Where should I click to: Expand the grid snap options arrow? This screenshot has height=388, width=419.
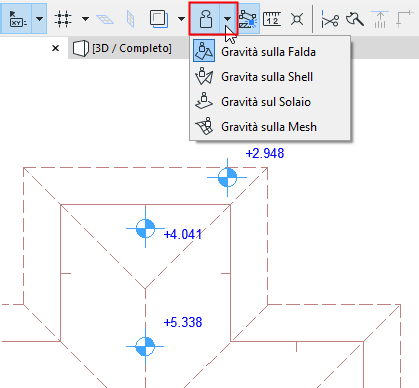point(85,19)
